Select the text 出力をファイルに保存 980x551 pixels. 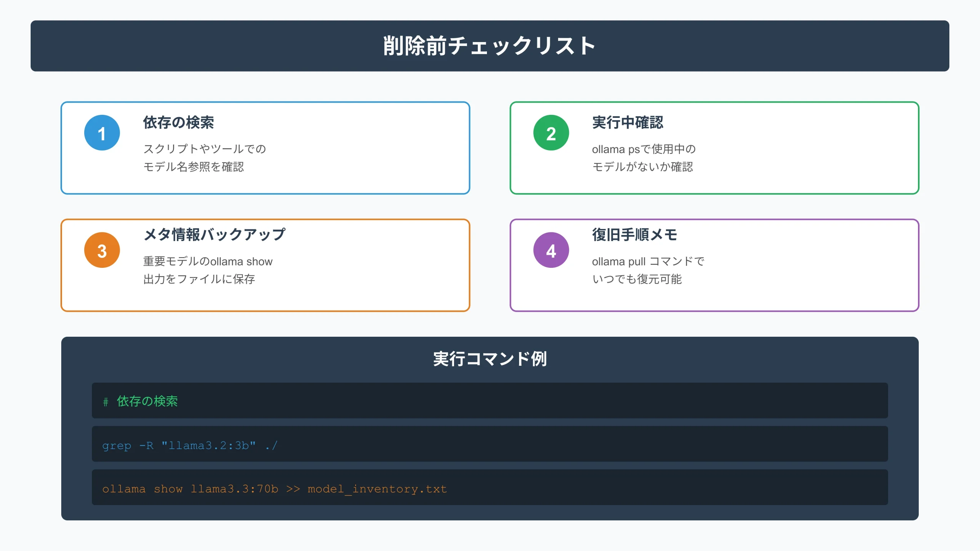tap(199, 279)
